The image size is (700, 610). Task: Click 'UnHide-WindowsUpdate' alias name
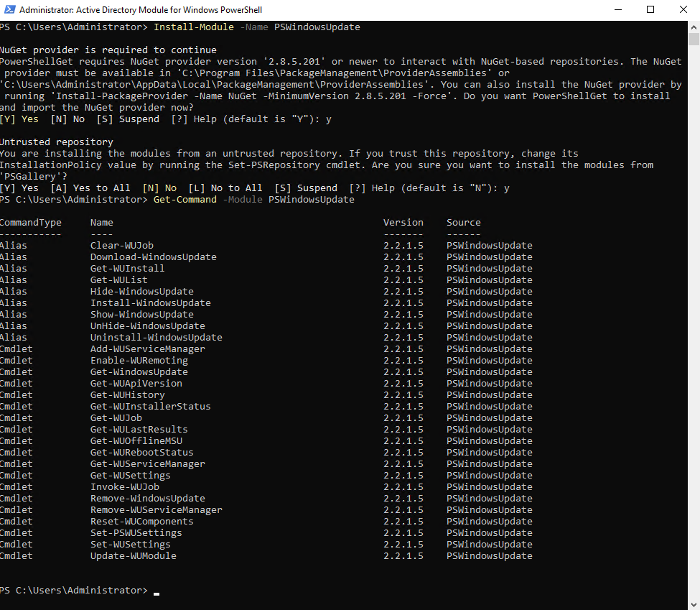[148, 326]
